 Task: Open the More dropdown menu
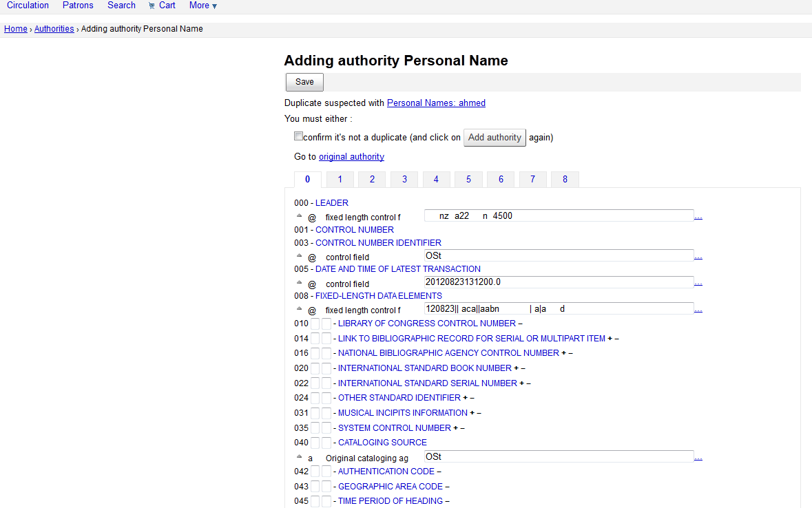[202, 6]
